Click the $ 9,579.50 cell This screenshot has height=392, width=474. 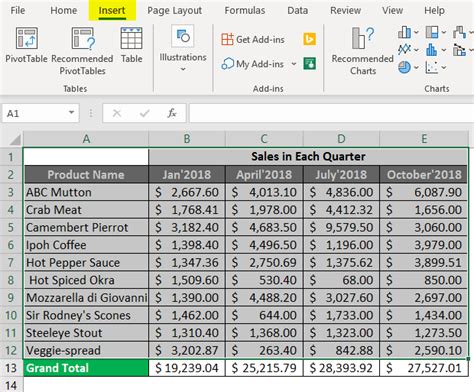click(x=341, y=227)
